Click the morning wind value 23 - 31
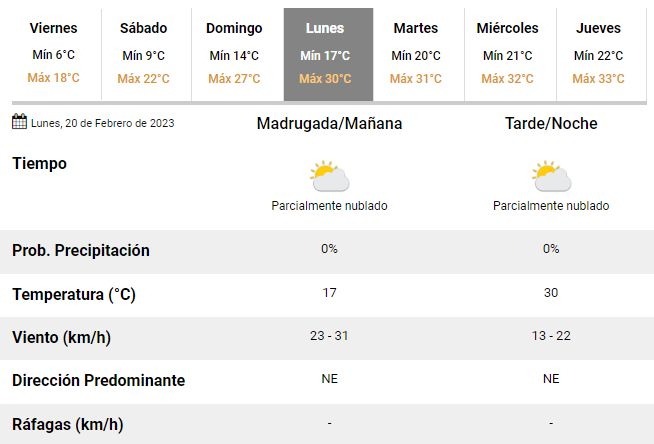 tap(329, 336)
